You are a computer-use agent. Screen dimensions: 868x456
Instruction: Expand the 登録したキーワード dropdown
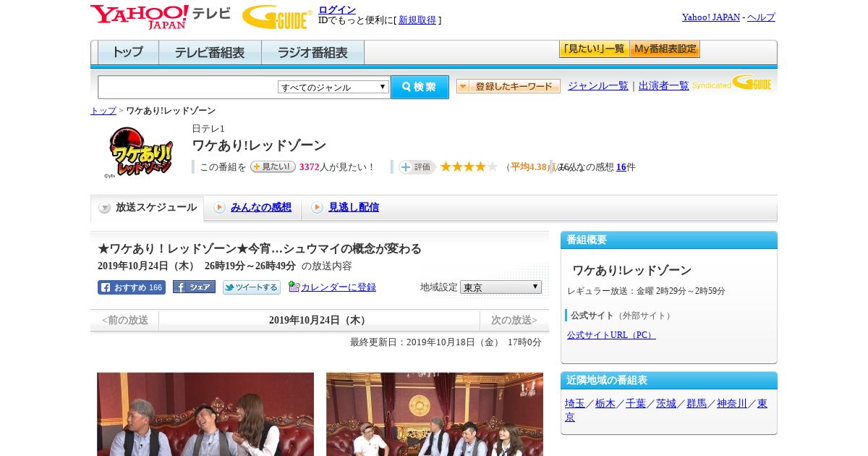click(x=509, y=86)
